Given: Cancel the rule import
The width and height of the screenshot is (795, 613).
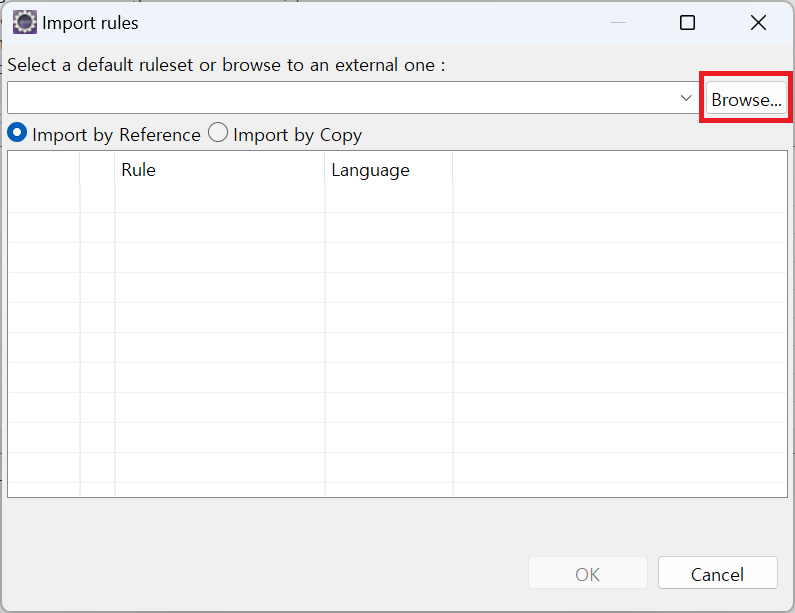Looking at the screenshot, I should coord(717,574).
